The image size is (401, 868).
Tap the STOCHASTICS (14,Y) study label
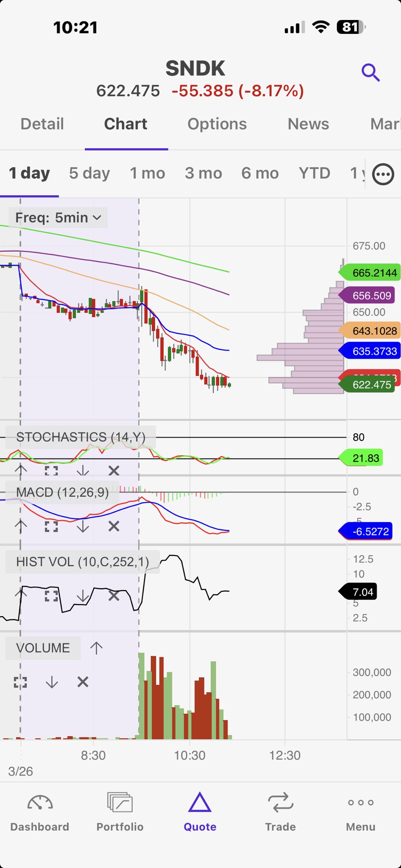click(x=81, y=437)
